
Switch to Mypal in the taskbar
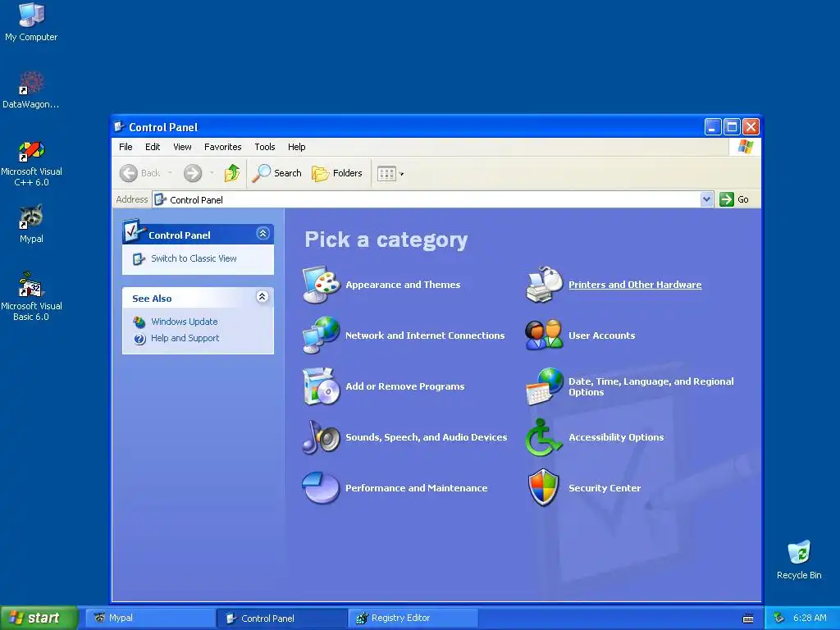coord(151,619)
